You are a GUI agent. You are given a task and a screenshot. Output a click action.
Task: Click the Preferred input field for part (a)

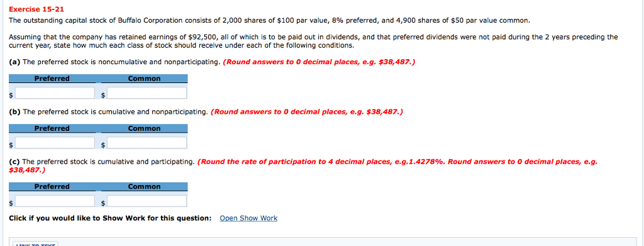click(55, 93)
